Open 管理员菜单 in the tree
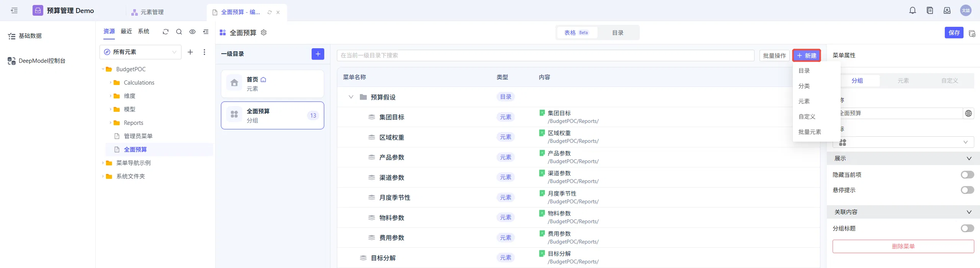The image size is (980, 268). tap(138, 136)
